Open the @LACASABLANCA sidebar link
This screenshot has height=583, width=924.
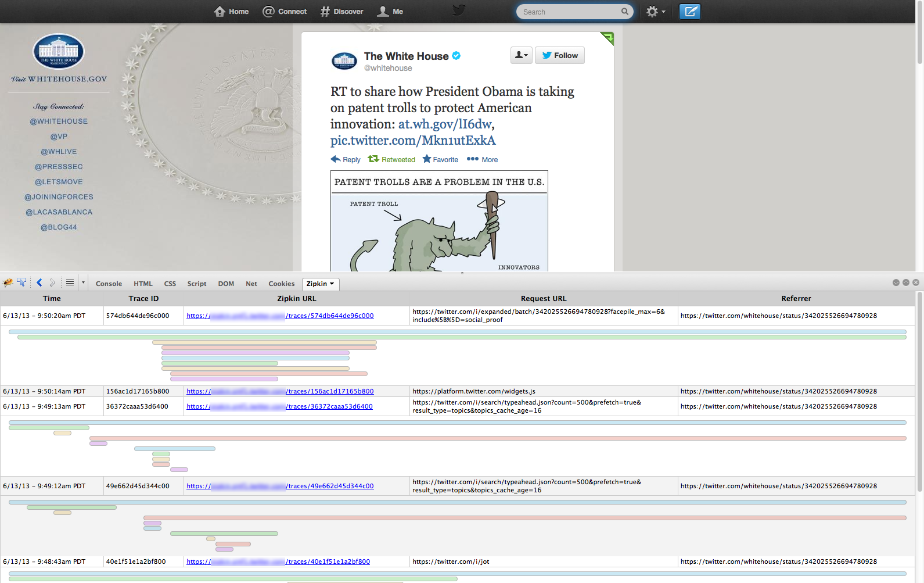(59, 212)
